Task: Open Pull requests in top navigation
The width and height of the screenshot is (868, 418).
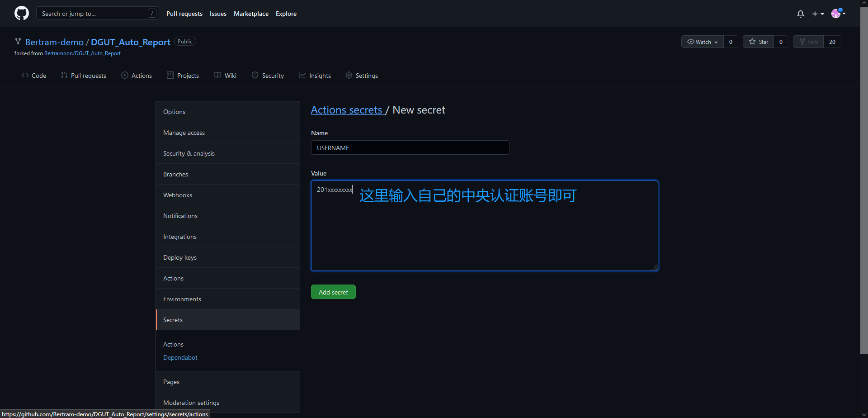Action: click(x=184, y=14)
